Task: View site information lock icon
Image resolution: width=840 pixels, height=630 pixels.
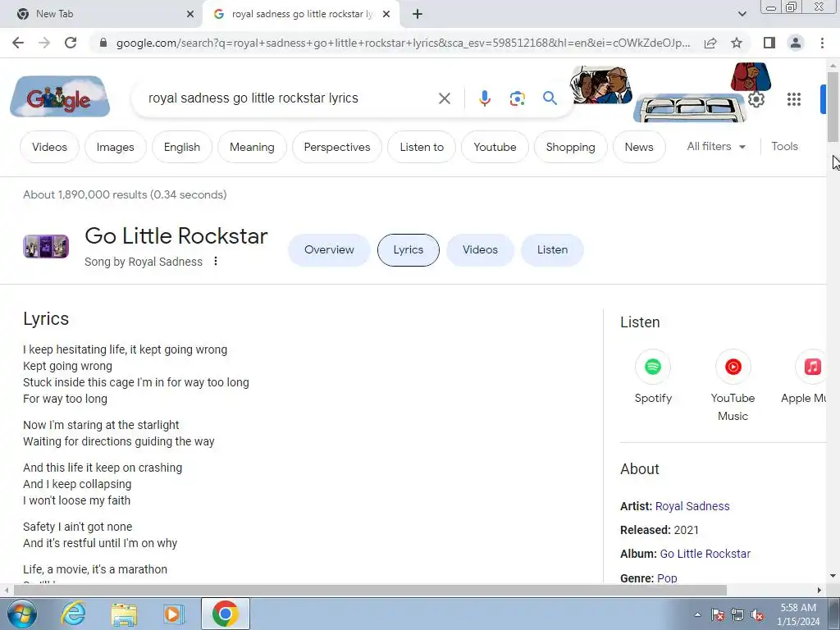Action: click(103, 43)
